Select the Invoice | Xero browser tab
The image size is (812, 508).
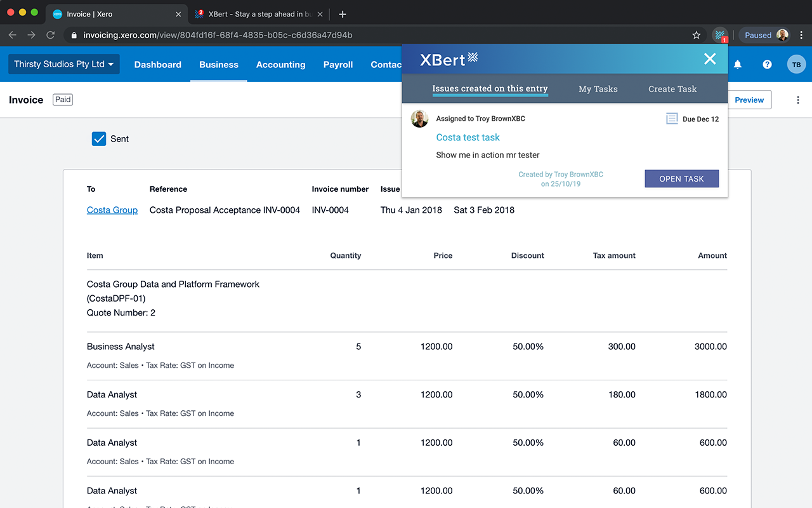117,14
